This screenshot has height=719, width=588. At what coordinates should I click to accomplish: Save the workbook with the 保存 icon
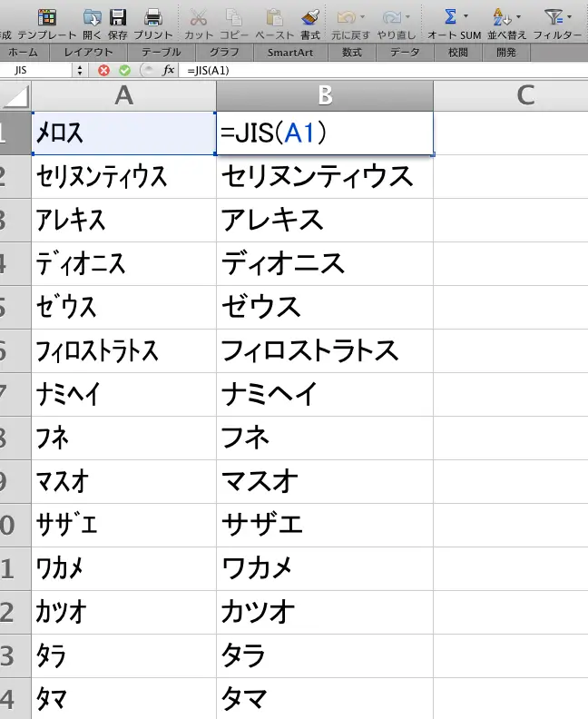(118, 17)
